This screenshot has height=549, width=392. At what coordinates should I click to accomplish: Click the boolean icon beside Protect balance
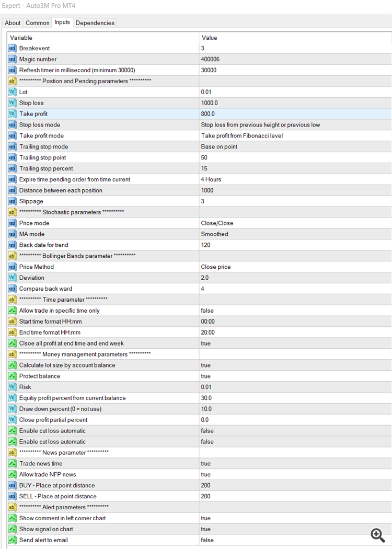tap(12, 376)
